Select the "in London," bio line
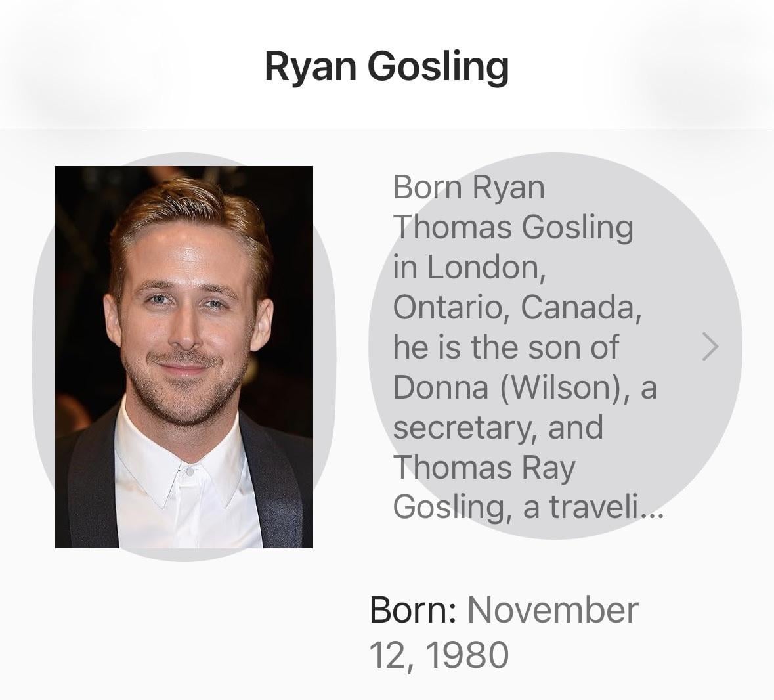 (469, 267)
